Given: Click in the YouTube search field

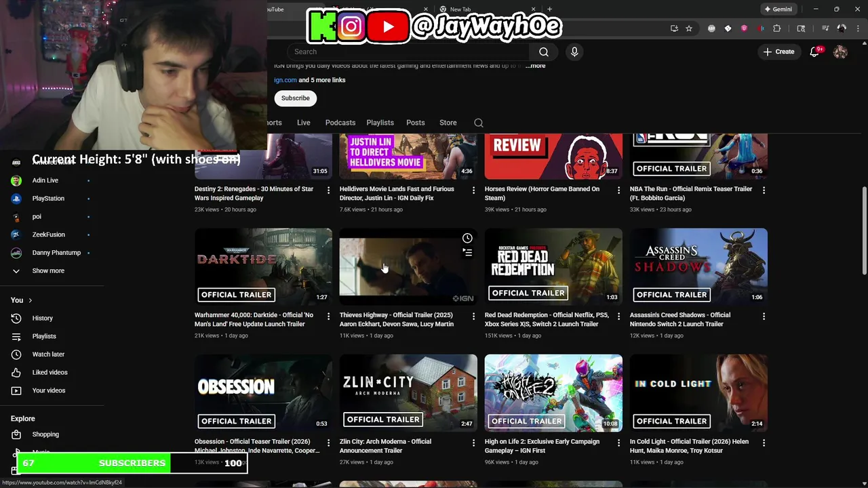Looking at the screenshot, I should 408,52.
